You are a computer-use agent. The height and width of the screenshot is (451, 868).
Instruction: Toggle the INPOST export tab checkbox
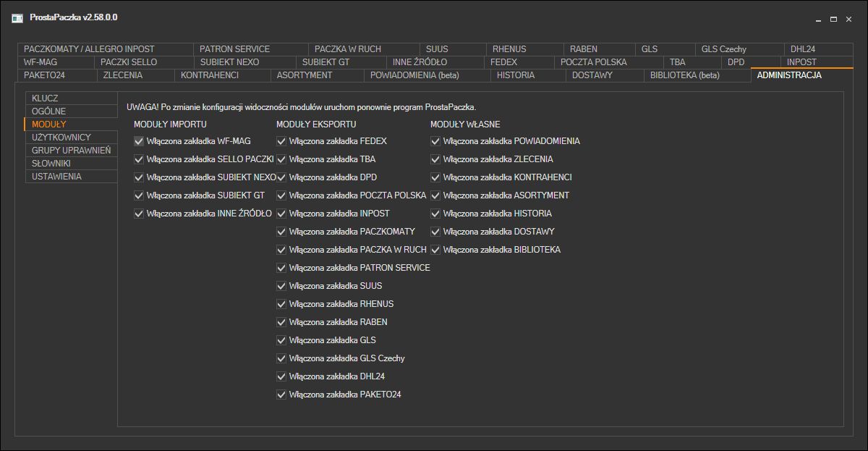(281, 214)
